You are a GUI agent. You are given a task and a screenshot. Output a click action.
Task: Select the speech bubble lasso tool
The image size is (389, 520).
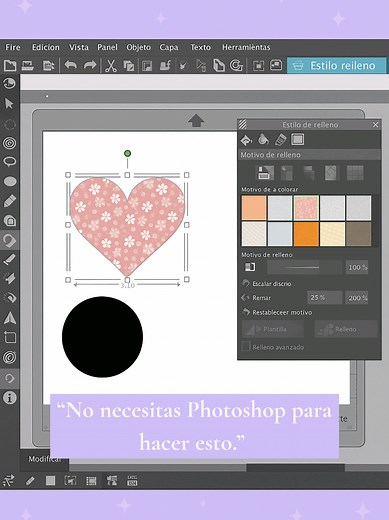click(10, 162)
